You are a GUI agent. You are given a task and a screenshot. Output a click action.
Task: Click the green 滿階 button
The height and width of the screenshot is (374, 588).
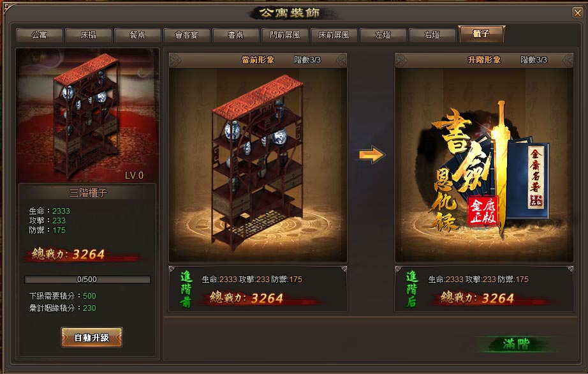(x=517, y=343)
